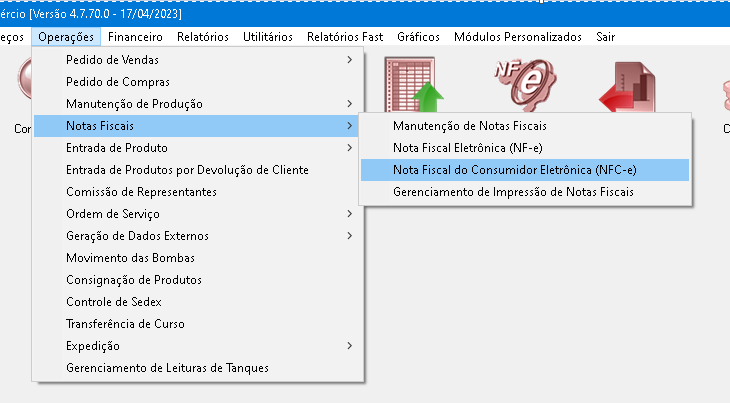Click the partially hidden round icon at left
The width and height of the screenshot is (730, 403).
click(x=25, y=78)
